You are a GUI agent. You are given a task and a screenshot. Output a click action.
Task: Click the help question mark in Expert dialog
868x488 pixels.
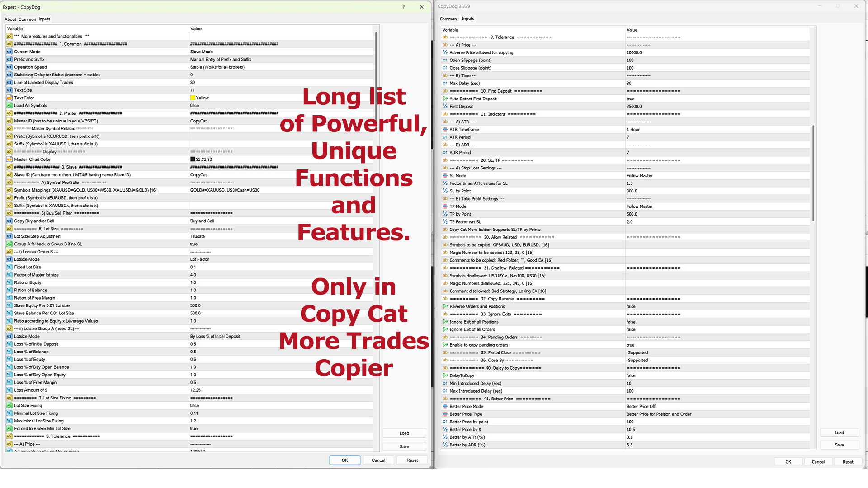click(x=403, y=7)
